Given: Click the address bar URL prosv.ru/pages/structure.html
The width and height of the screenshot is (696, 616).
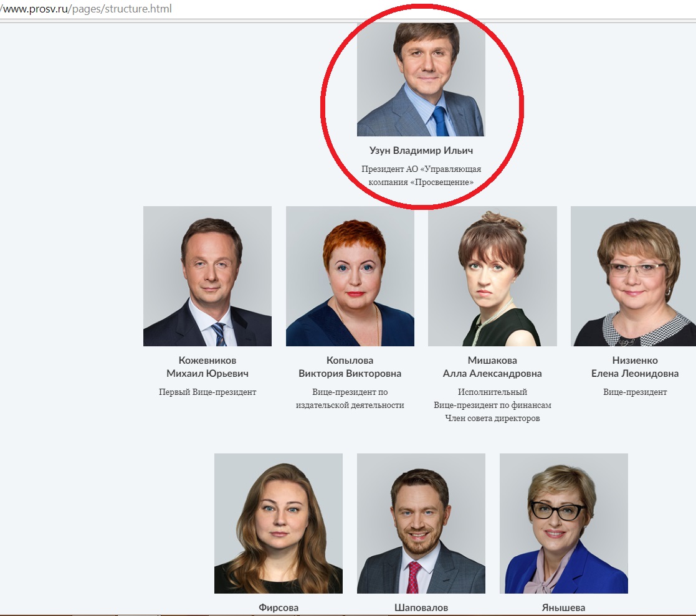Looking at the screenshot, I should pyautogui.click(x=86, y=9).
